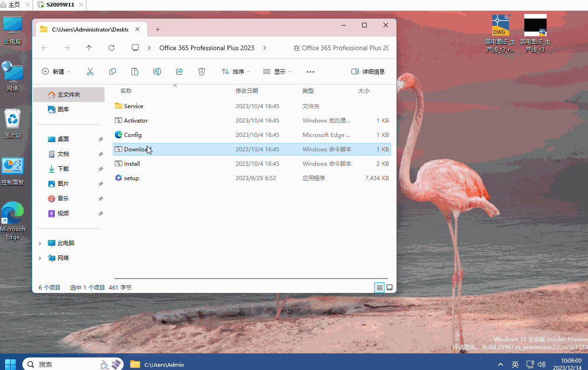588x370 pixels.
Task: Click the forward navigation arrow
Action: pyautogui.click(x=67, y=48)
